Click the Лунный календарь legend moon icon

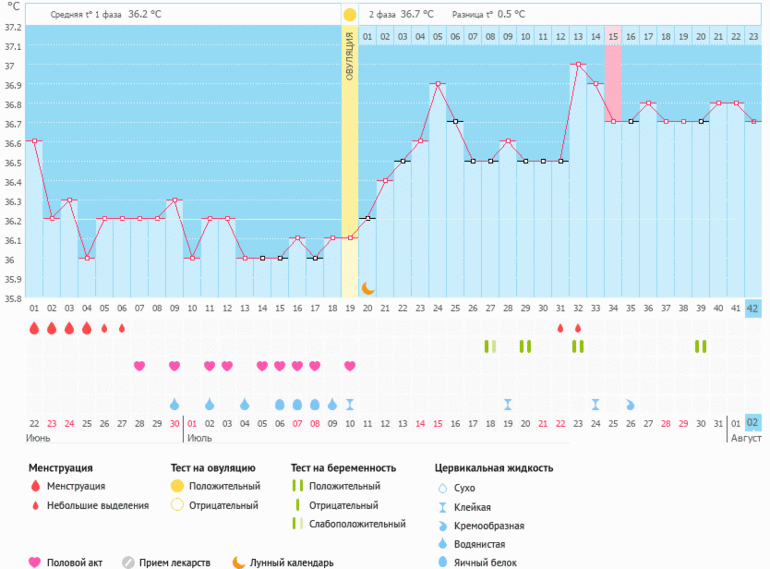click(x=239, y=562)
